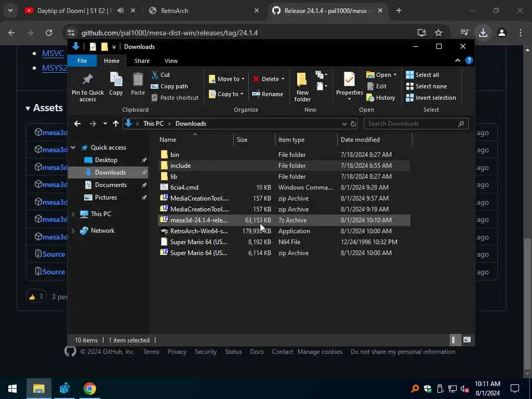532x399 pixels.
Task: Open Windows Start menu
Action: click(x=12, y=389)
